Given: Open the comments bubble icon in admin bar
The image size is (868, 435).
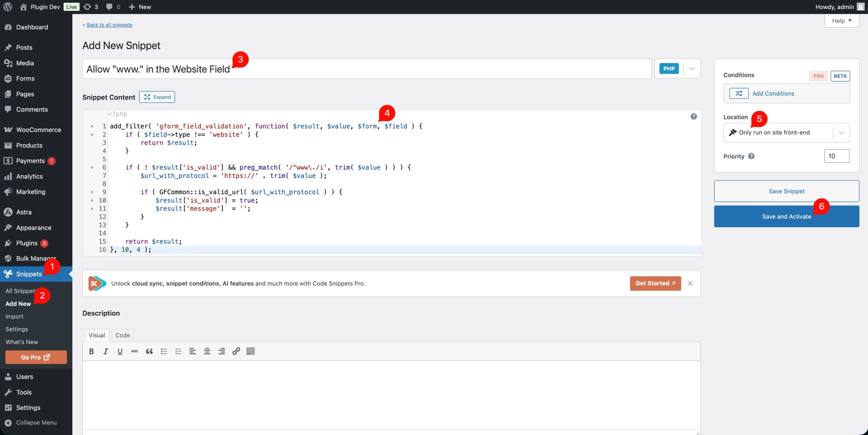Looking at the screenshot, I should (109, 7).
